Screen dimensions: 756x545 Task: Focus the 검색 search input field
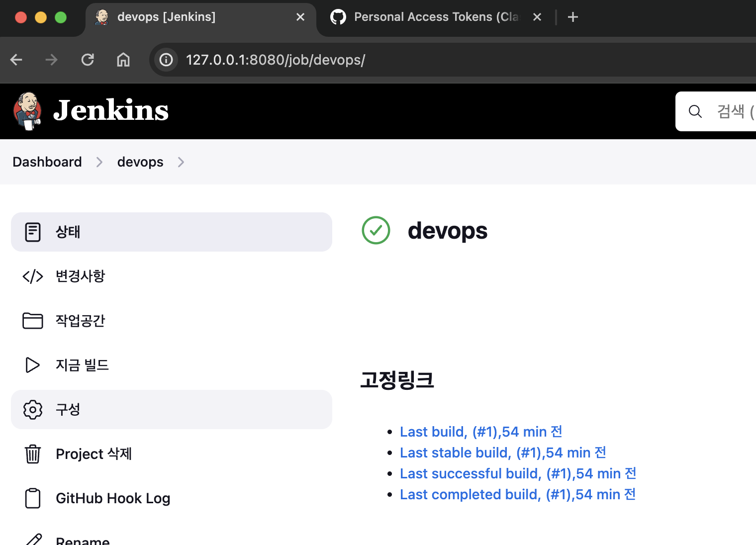tap(716, 111)
